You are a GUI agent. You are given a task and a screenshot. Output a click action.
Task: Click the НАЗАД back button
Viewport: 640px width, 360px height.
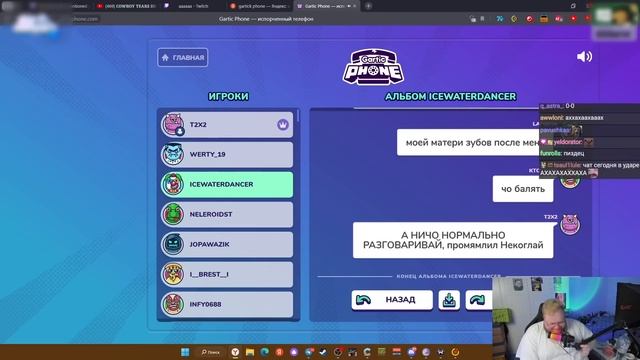point(392,300)
